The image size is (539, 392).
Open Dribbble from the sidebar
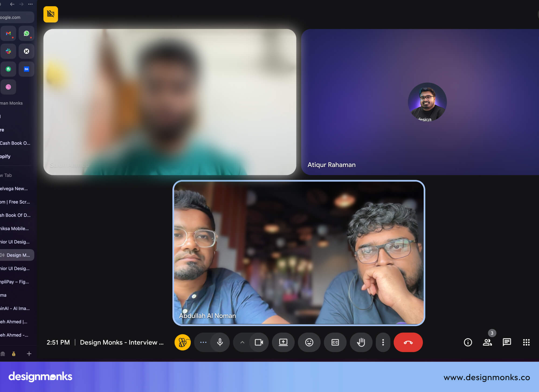tap(8, 87)
